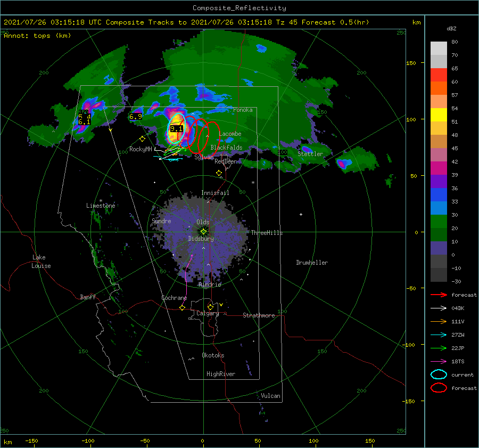This screenshot has height=448, width=479.
Task: Click the magenta 18TS track arrow in the legend
Action: (439, 361)
